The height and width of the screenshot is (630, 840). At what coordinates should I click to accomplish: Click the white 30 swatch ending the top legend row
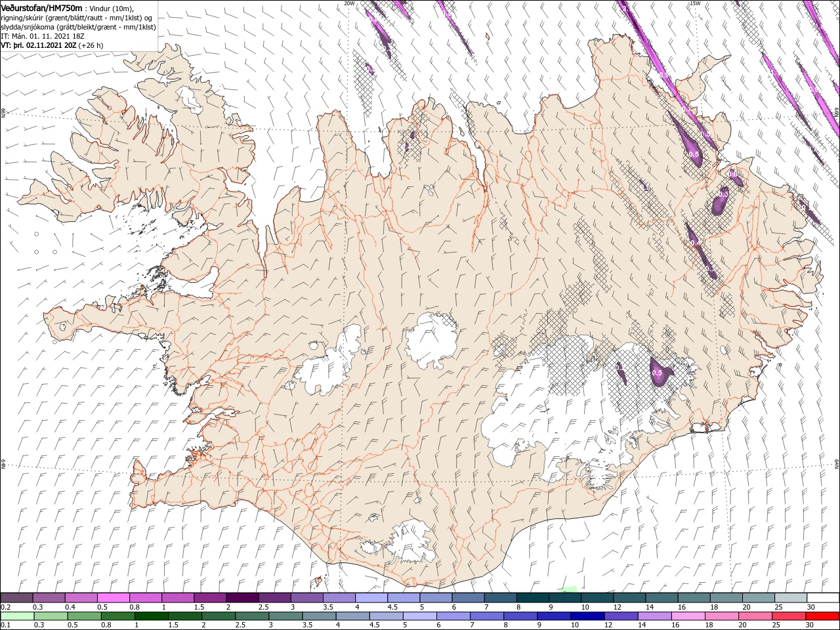[x=822, y=598]
